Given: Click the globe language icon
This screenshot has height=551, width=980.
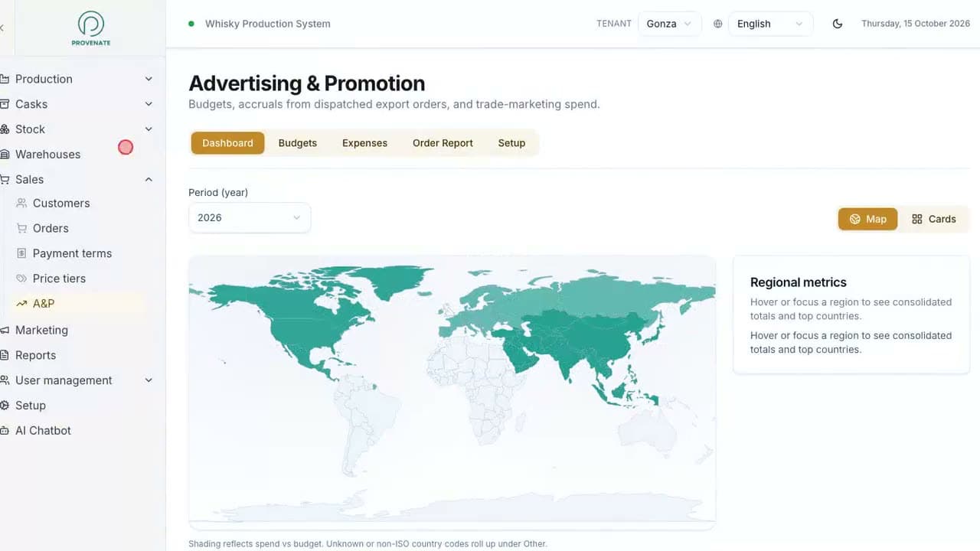Looking at the screenshot, I should pyautogui.click(x=717, y=24).
